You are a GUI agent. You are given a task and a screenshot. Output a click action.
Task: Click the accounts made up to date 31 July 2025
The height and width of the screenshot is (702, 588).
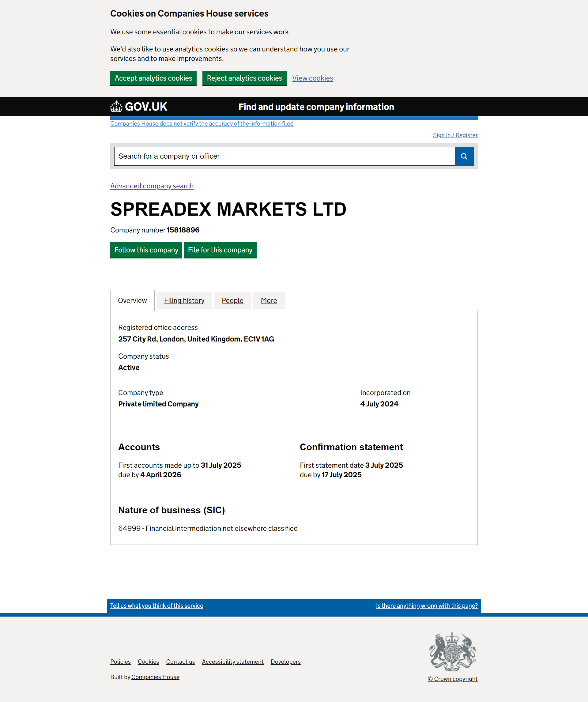point(221,465)
